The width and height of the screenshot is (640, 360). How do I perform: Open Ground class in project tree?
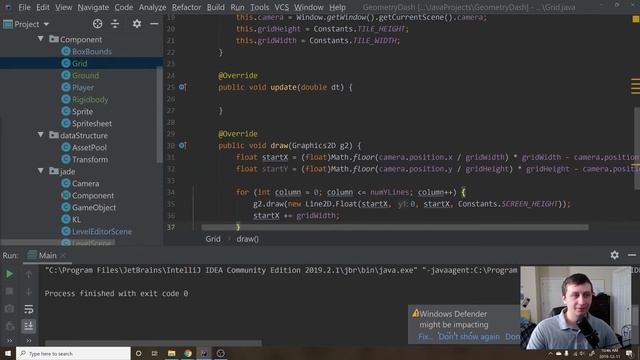click(85, 76)
